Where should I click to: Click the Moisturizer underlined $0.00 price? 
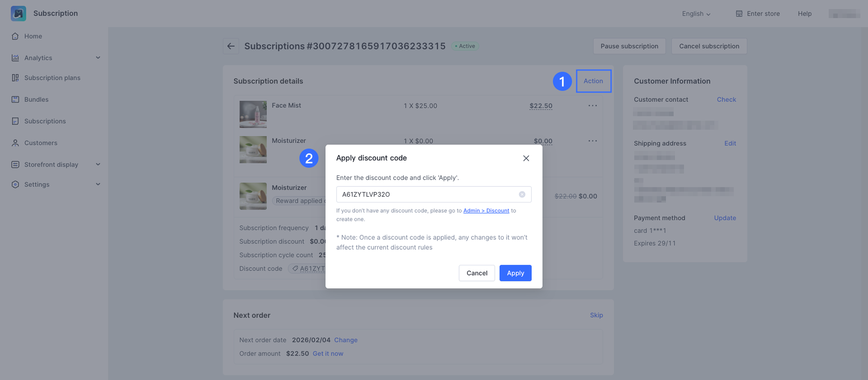coord(543,141)
